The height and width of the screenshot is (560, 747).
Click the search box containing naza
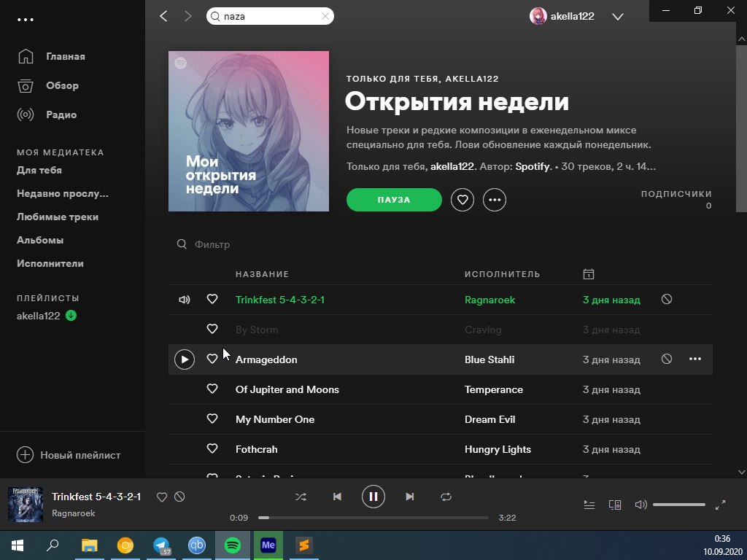tap(270, 16)
